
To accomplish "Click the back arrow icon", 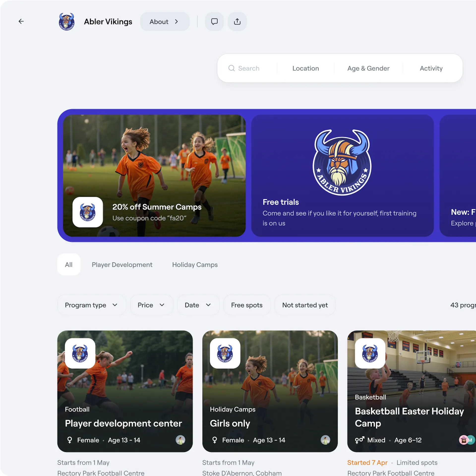I will click(x=21, y=22).
